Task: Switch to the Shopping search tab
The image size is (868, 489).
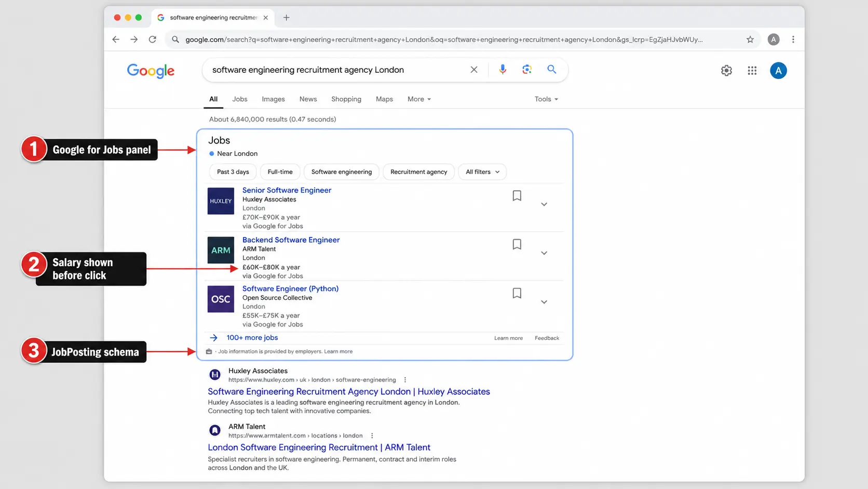Action: point(346,99)
